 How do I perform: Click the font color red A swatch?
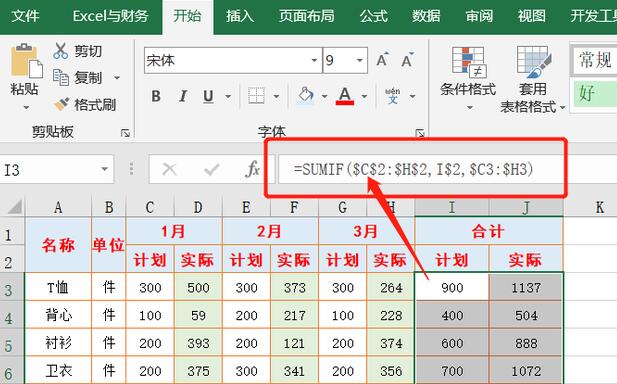coord(345,96)
